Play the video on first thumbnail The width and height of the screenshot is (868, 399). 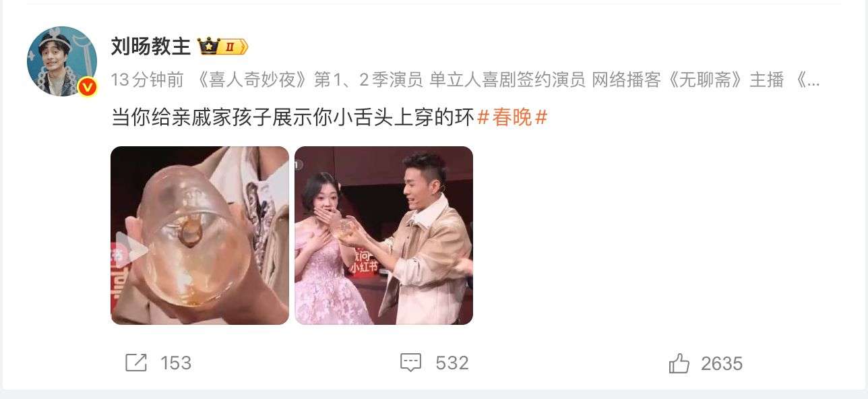(x=132, y=251)
